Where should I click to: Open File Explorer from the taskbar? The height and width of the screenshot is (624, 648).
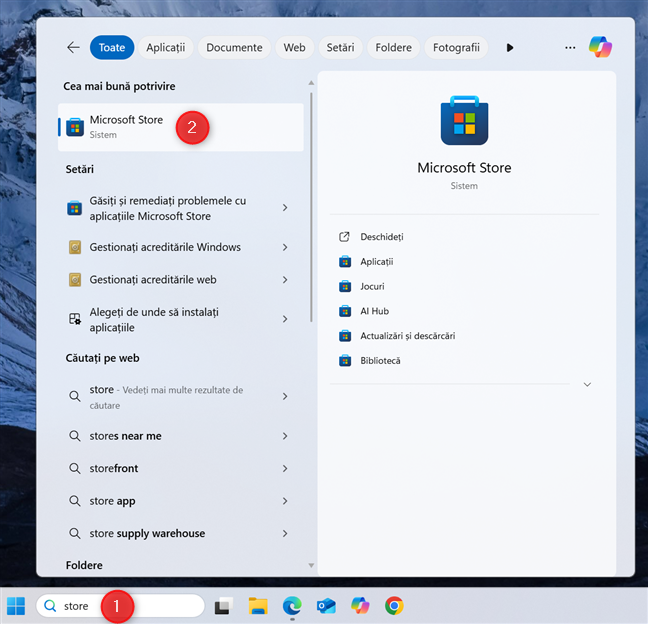click(x=258, y=605)
